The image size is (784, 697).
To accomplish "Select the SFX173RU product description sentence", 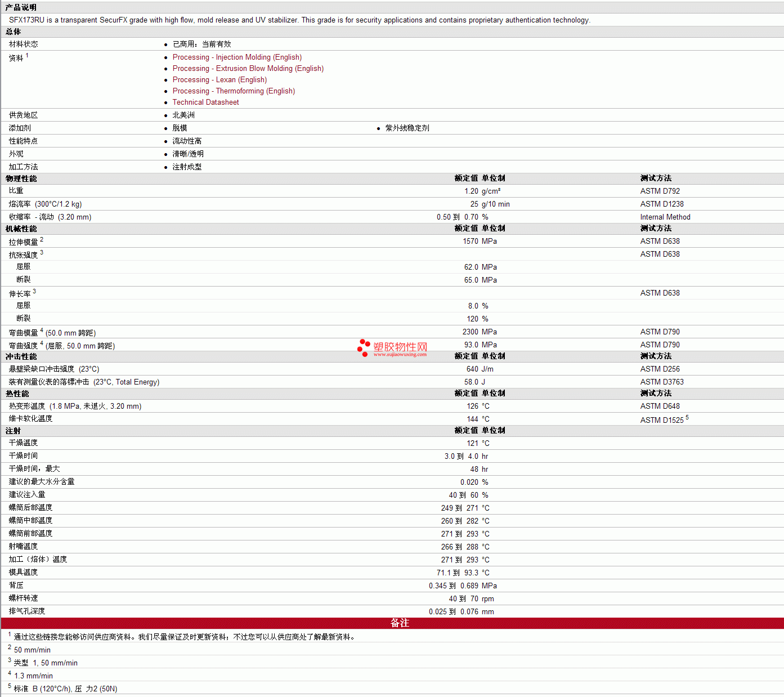I will click(299, 20).
